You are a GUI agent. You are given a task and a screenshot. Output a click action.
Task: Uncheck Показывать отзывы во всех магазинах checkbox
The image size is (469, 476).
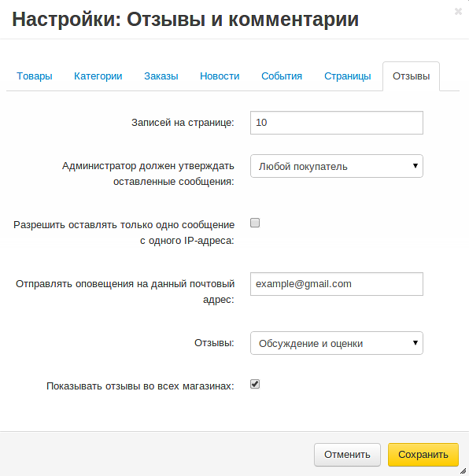click(x=255, y=384)
